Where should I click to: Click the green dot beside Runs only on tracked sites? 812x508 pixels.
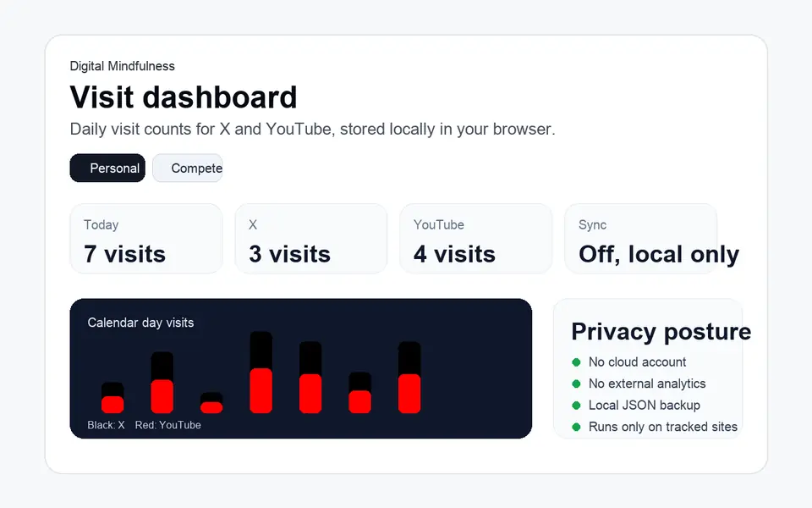(x=576, y=427)
